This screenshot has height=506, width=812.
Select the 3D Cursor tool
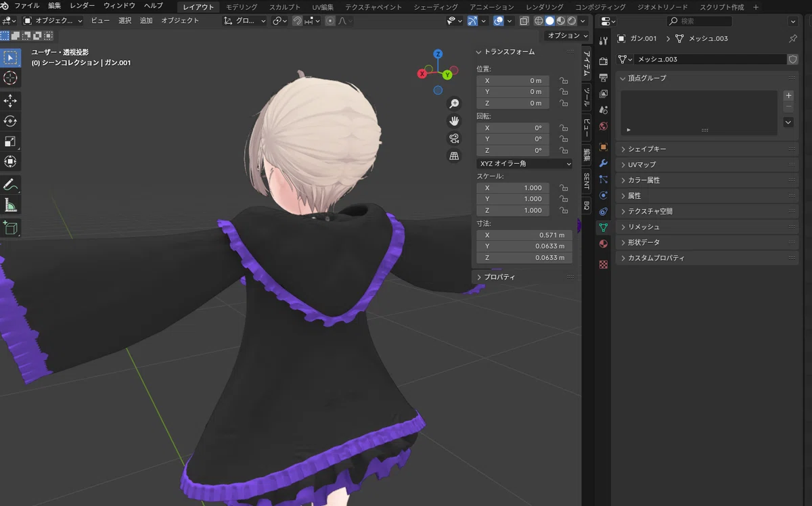[x=10, y=78]
